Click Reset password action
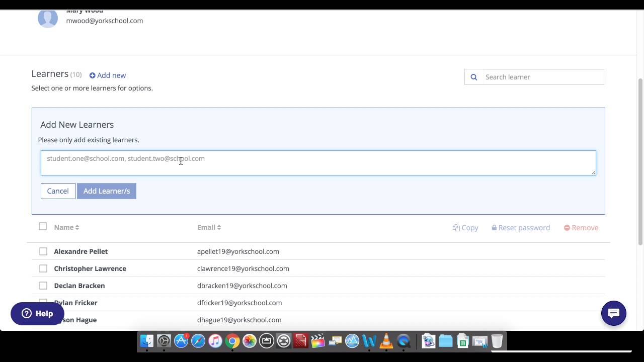 click(521, 228)
